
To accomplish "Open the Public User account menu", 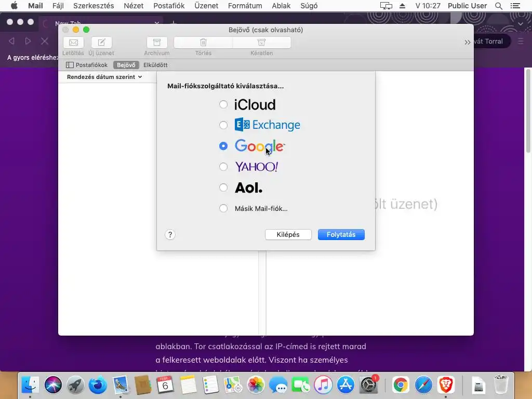I will pos(467,6).
